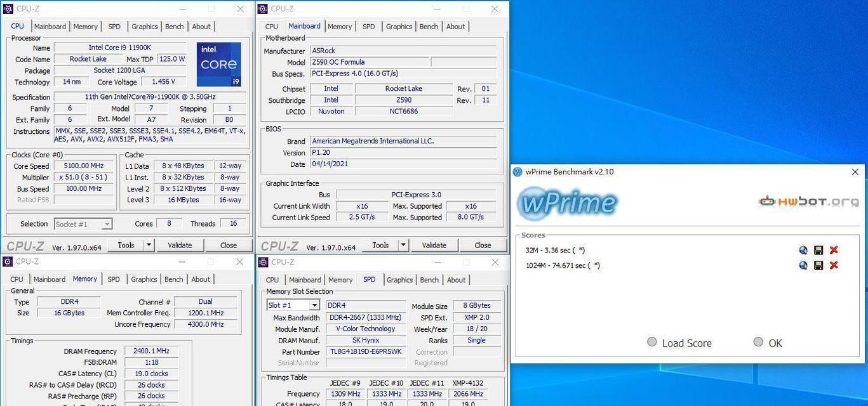Click Validate button in Motherboard CPU-Z window
The width and height of the screenshot is (868, 406).
pos(434,245)
